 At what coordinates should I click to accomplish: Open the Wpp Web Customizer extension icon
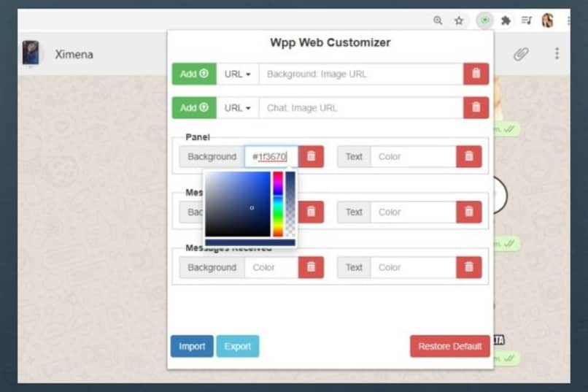(485, 20)
